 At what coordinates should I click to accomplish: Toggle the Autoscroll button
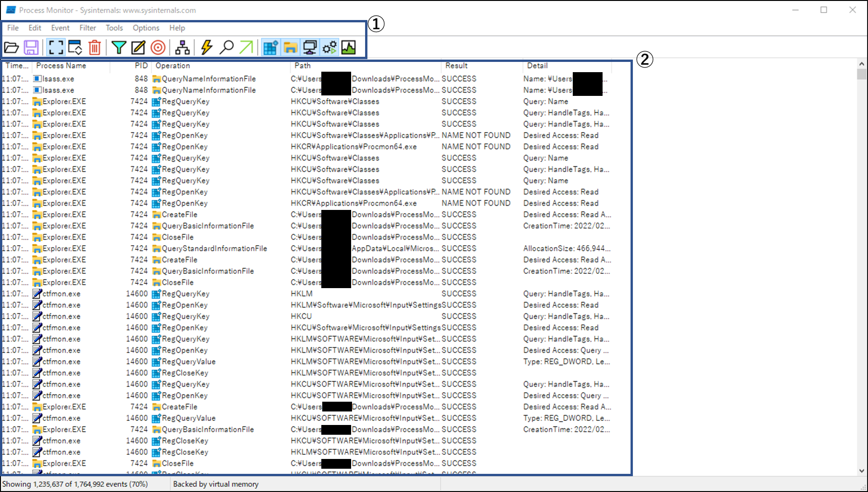[75, 47]
